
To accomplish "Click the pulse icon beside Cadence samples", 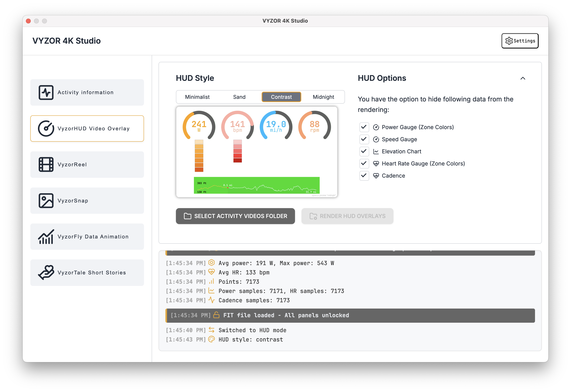I will (x=211, y=300).
